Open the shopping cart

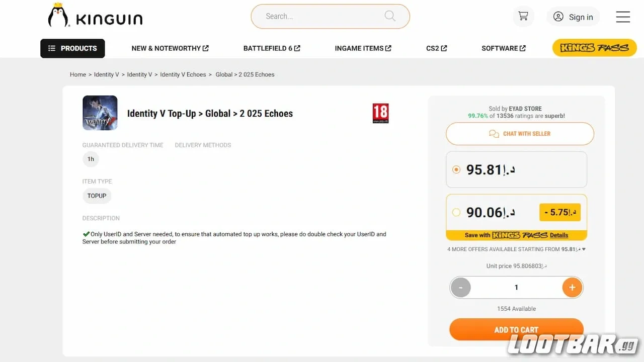(x=523, y=16)
